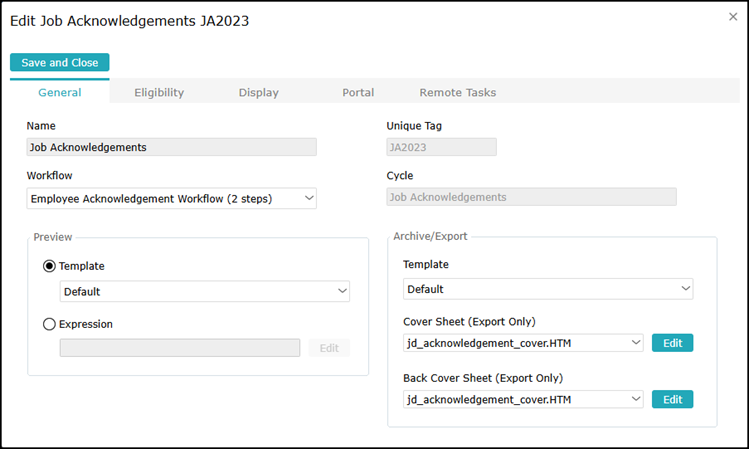Image resolution: width=749 pixels, height=449 pixels.
Task: Click the Name input field
Action: (x=172, y=147)
